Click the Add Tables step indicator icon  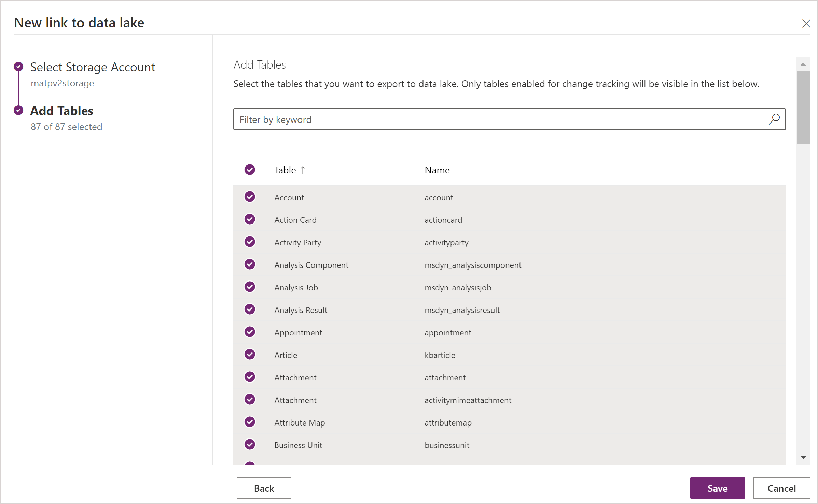(x=18, y=110)
